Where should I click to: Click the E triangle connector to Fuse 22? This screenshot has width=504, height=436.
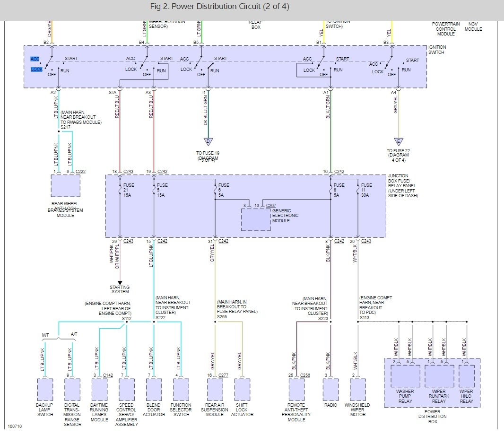coord(399,141)
